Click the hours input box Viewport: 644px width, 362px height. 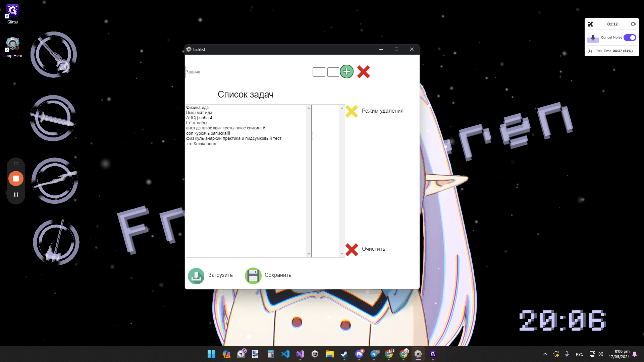pos(319,72)
